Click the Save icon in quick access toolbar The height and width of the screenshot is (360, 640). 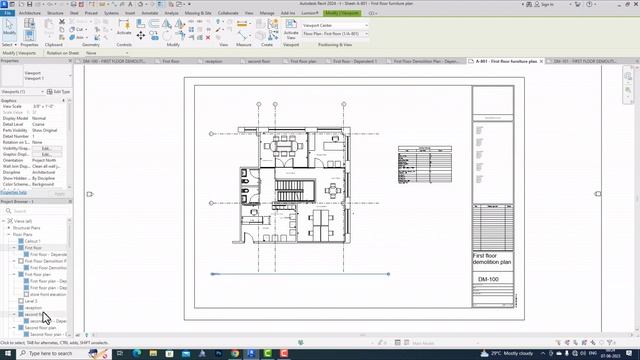pyautogui.click(x=29, y=4)
